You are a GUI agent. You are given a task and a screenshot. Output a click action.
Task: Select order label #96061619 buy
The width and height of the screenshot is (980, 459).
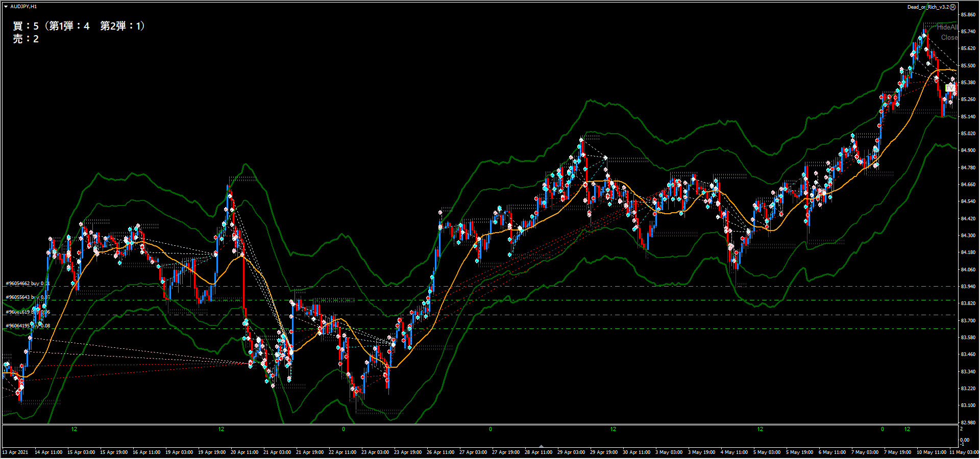tap(28, 312)
